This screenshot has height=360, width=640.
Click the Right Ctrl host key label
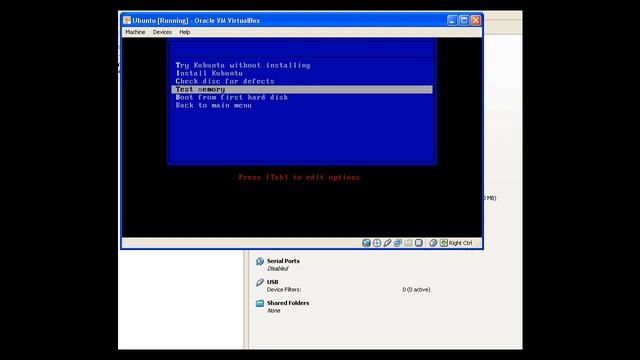tap(460, 243)
